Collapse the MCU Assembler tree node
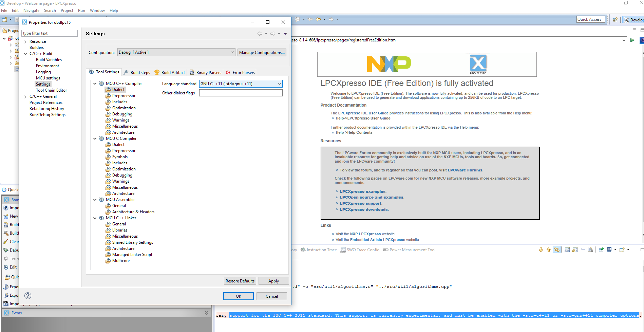The image size is (644, 332). [x=95, y=200]
